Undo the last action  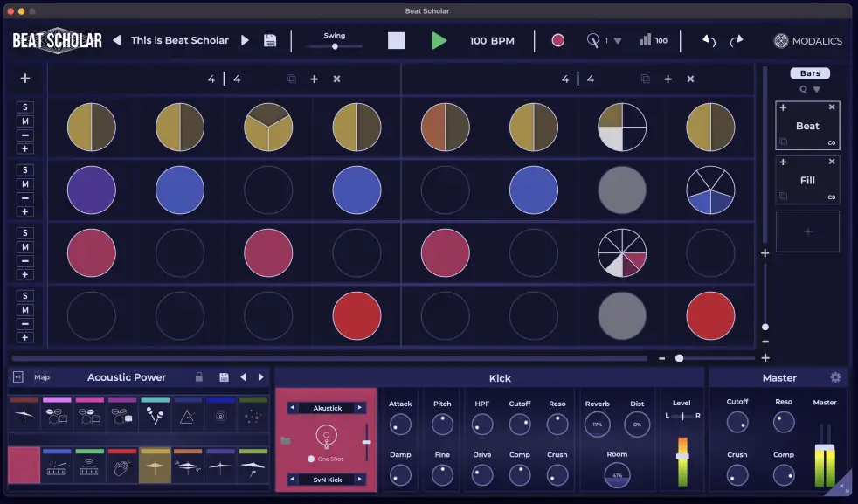[709, 40]
